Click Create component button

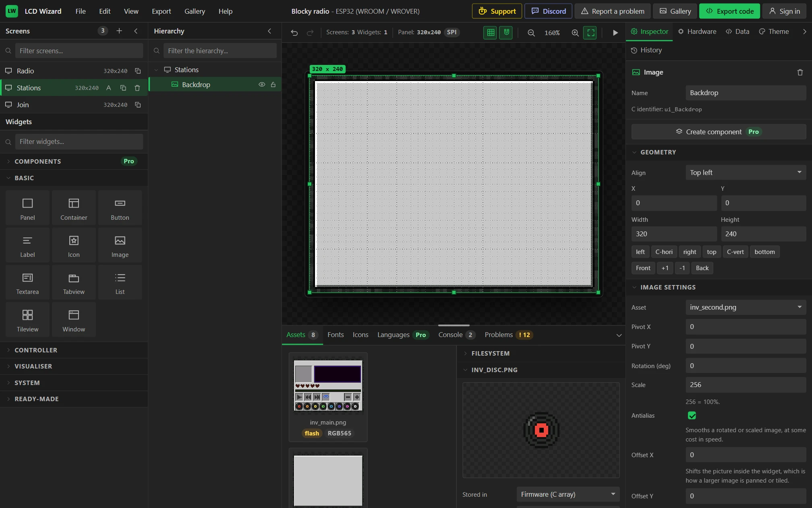[719, 132]
